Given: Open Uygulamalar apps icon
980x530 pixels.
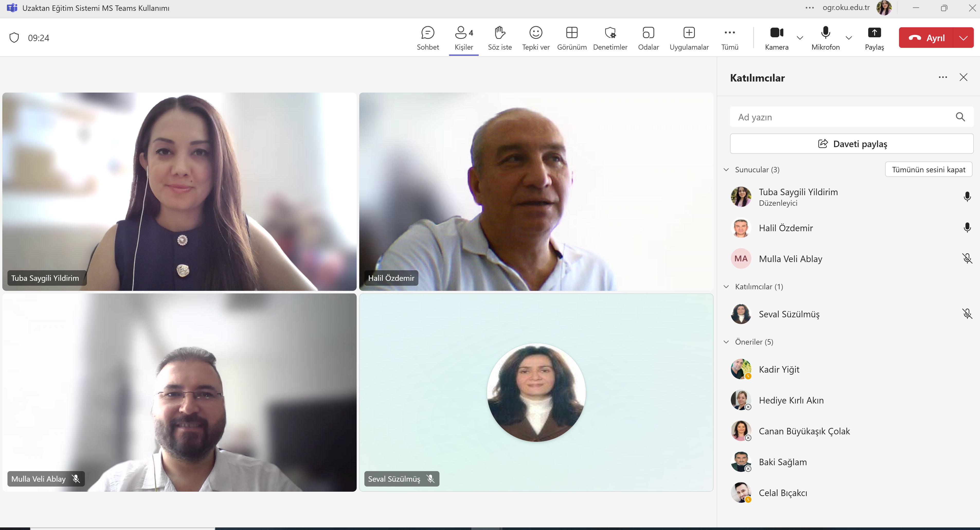Looking at the screenshot, I should tap(689, 33).
